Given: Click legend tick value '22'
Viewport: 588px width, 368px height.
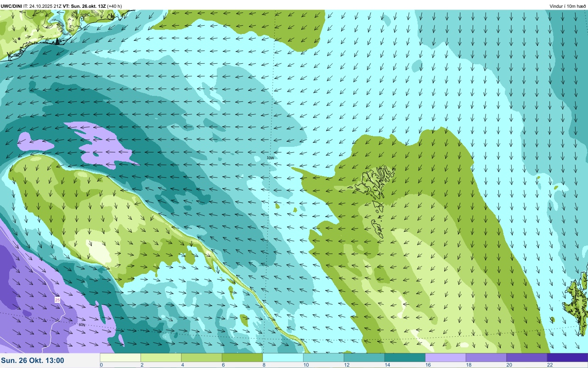Looking at the screenshot, I should pos(549,365).
